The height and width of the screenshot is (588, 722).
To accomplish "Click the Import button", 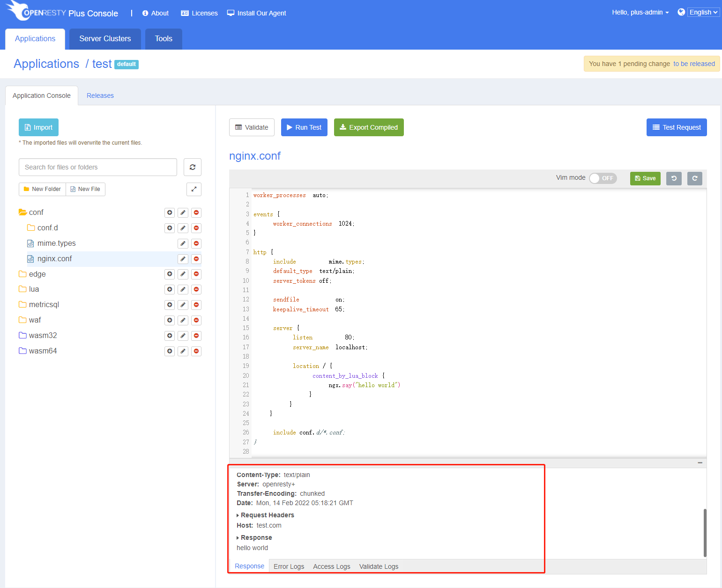I will 38,127.
